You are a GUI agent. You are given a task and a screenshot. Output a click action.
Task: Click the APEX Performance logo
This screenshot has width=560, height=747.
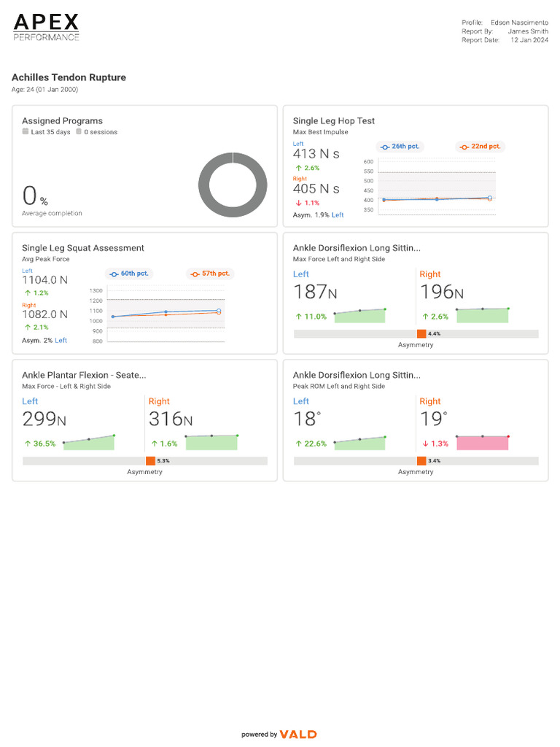coord(46,27)
